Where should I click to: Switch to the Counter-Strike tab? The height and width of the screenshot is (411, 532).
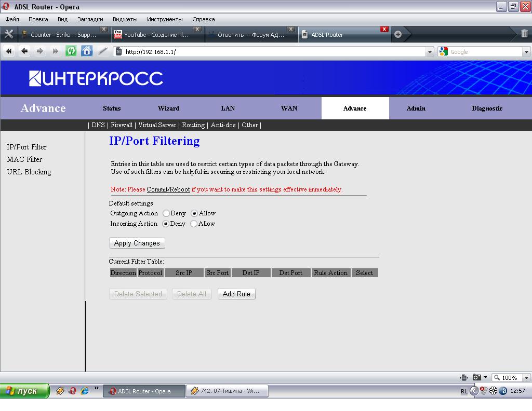[x=63, y=35]
